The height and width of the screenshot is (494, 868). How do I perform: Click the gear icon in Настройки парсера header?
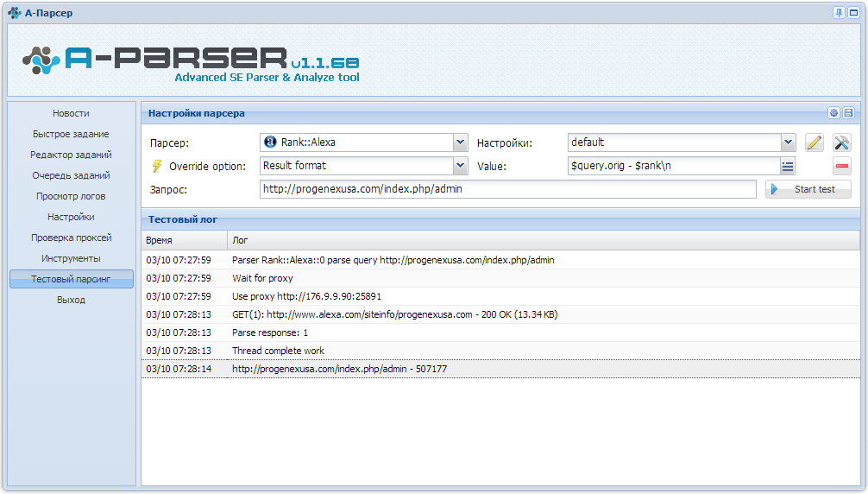[833, 113]
